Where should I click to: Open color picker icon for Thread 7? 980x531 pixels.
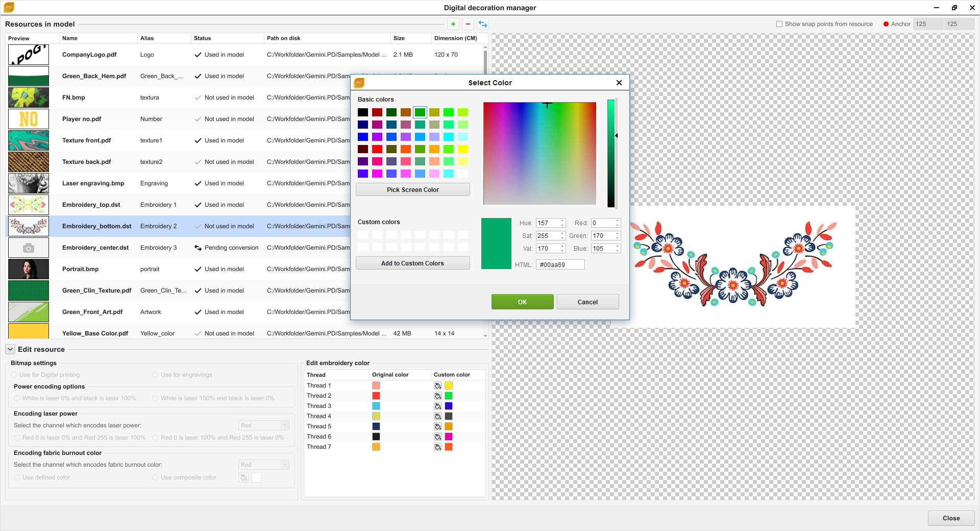point(437,447)
